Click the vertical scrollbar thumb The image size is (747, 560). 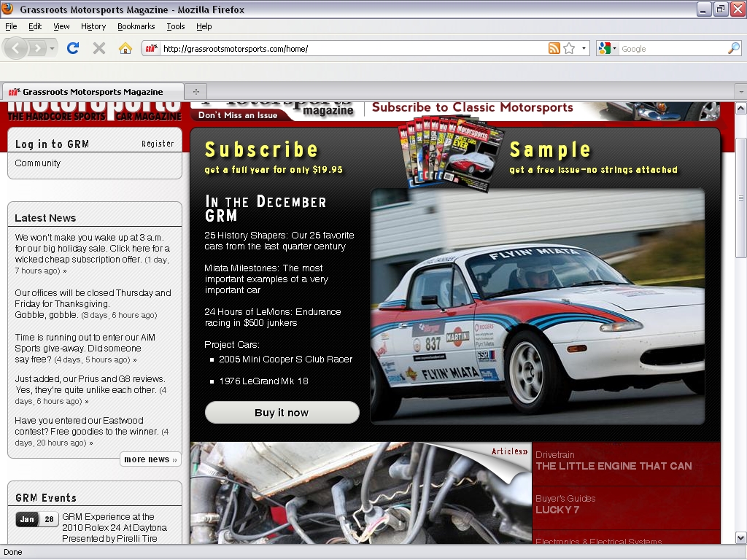point(741,198)
